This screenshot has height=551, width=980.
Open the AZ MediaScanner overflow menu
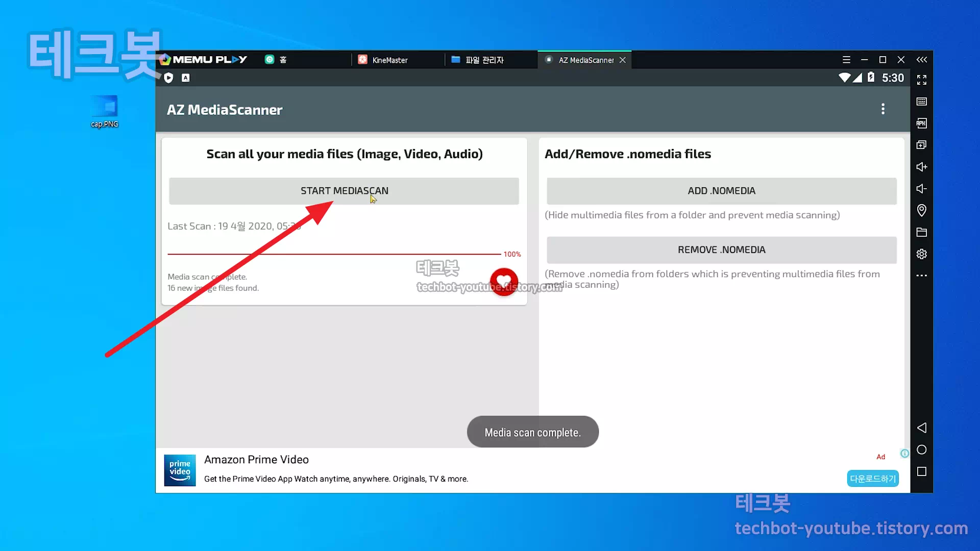coord(883,109)
